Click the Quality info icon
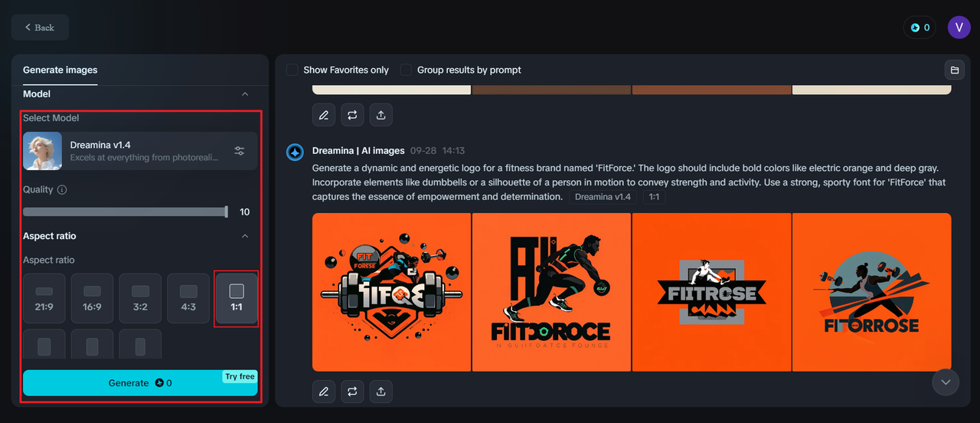Screen dimensions: 980x423 [62, 190]
